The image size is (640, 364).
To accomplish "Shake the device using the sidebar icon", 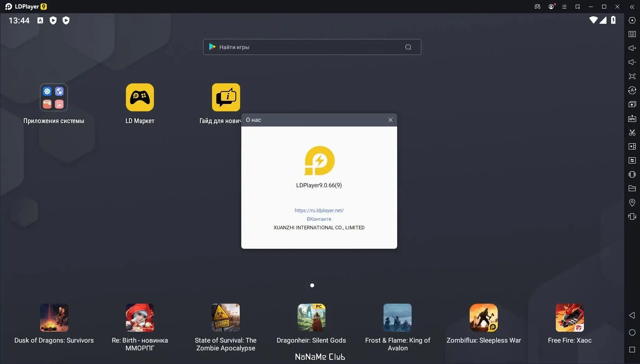I will tap(632, 174).
